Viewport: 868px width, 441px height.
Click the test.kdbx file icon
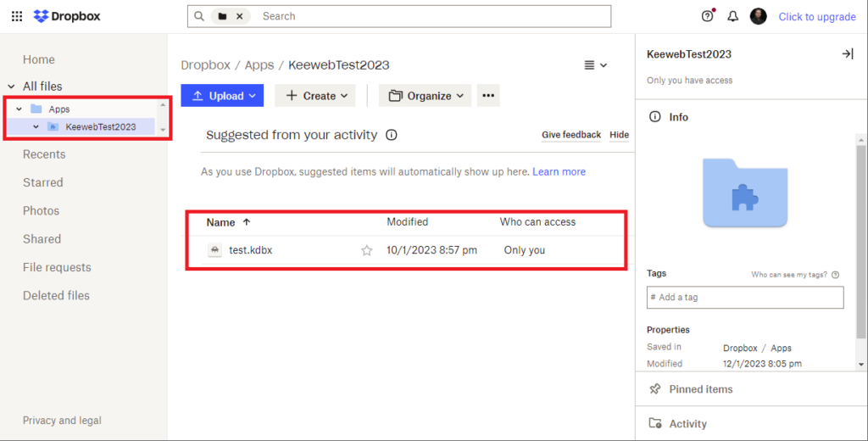[x=214, y=250]
